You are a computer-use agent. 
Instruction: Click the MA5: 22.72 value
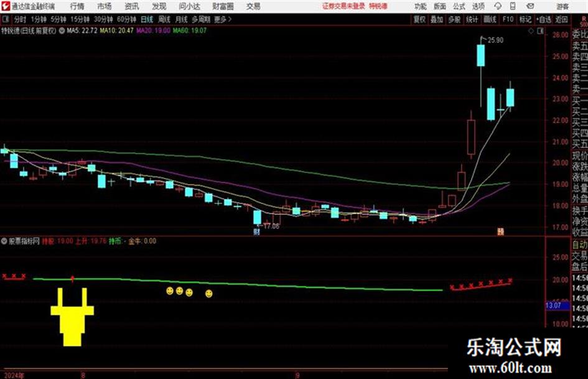[x=82, y=30]
